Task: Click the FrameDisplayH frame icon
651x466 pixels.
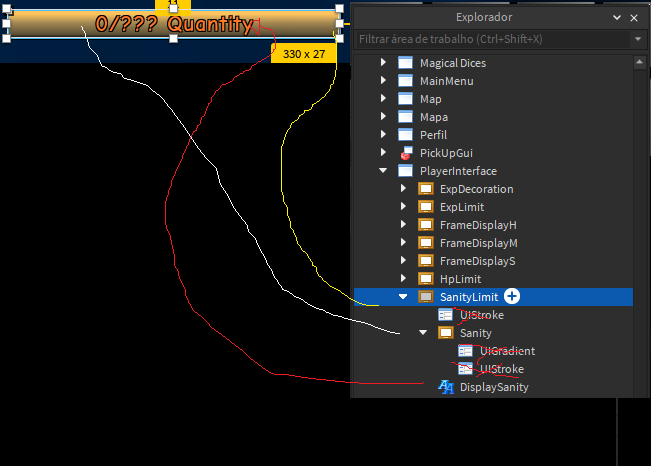Action: point(426,225)
